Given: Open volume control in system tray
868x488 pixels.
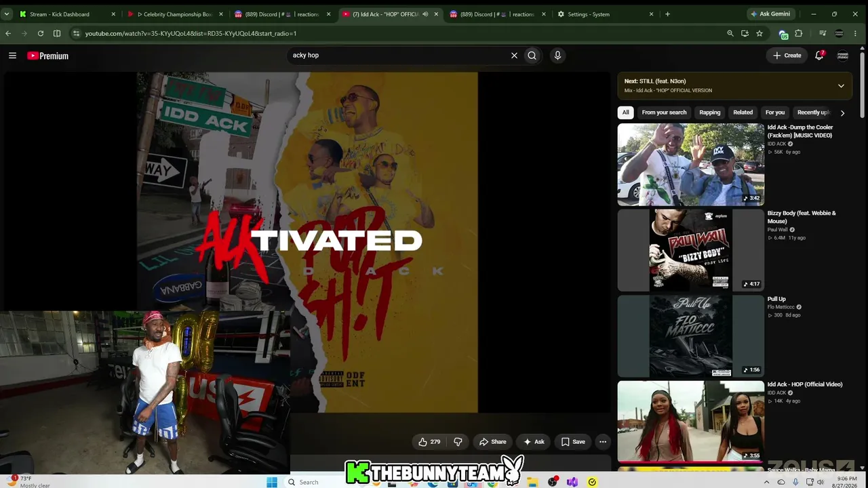Looking at the screenshot, I should [821, 482].
